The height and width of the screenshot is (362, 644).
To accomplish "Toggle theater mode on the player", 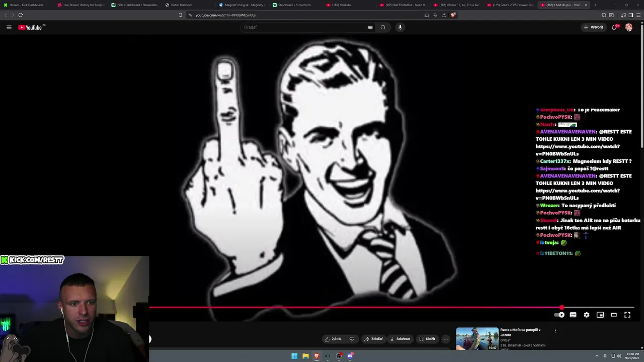I will click(614, 315).
